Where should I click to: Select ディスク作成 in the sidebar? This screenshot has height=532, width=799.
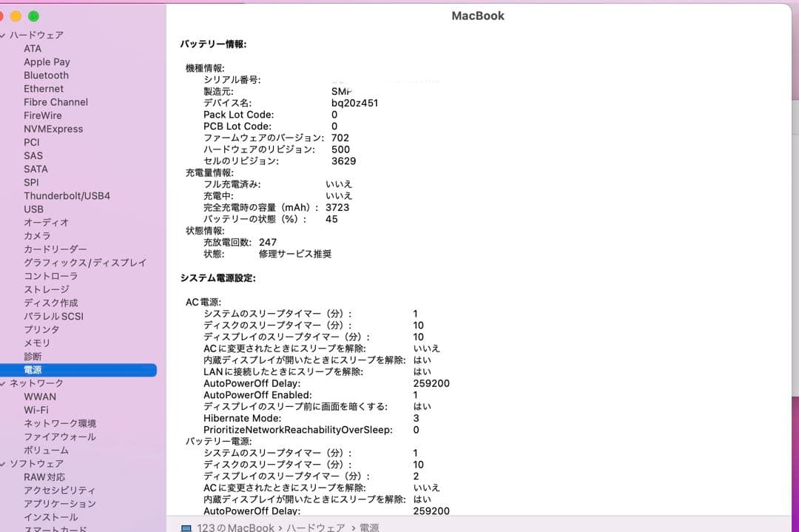point(50,303)
